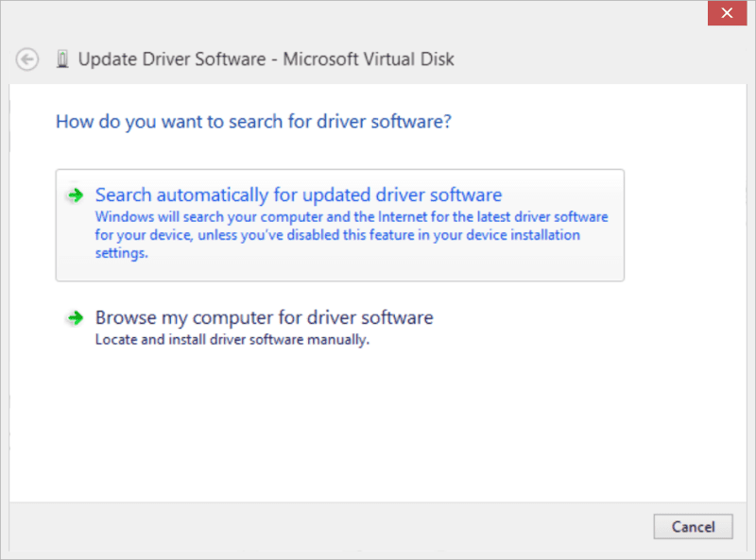Click the window title 'Update Driver Software' text
The height and width of the screenshot is (560, 756).
[x=266, y=59]
